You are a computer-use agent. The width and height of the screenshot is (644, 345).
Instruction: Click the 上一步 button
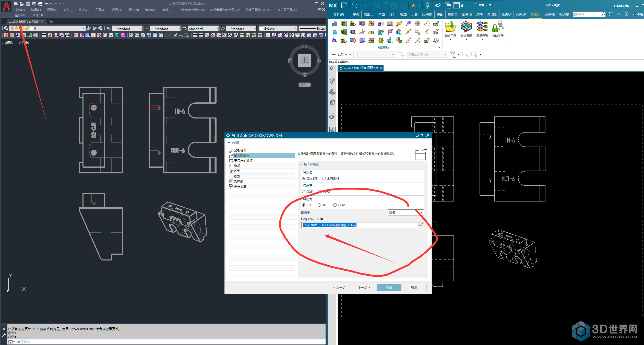pos(339,288)
